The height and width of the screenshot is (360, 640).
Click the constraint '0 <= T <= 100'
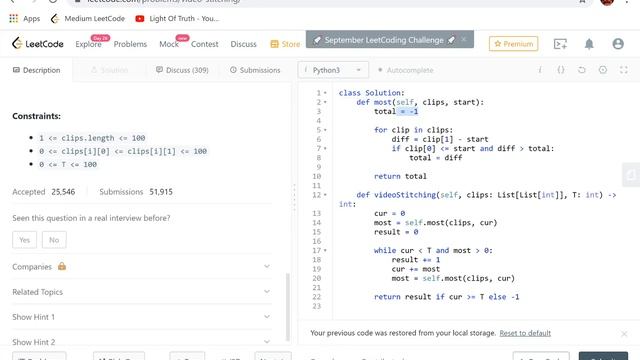68,164
